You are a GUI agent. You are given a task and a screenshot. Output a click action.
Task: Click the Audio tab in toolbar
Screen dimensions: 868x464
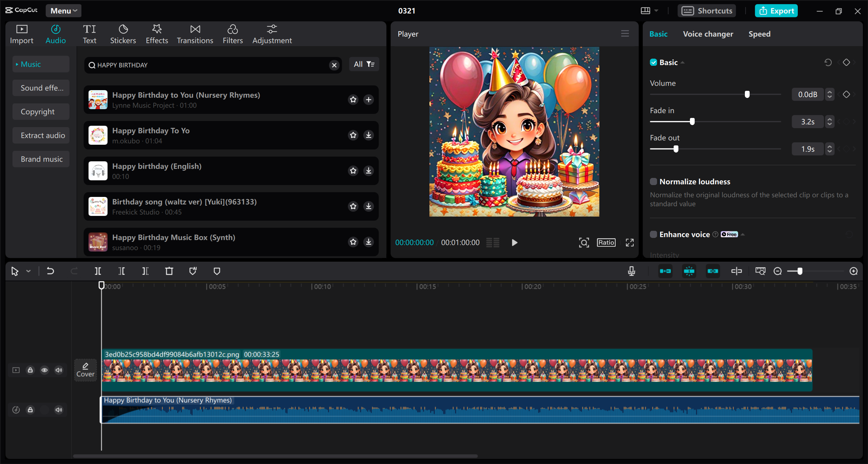(56, 33)
